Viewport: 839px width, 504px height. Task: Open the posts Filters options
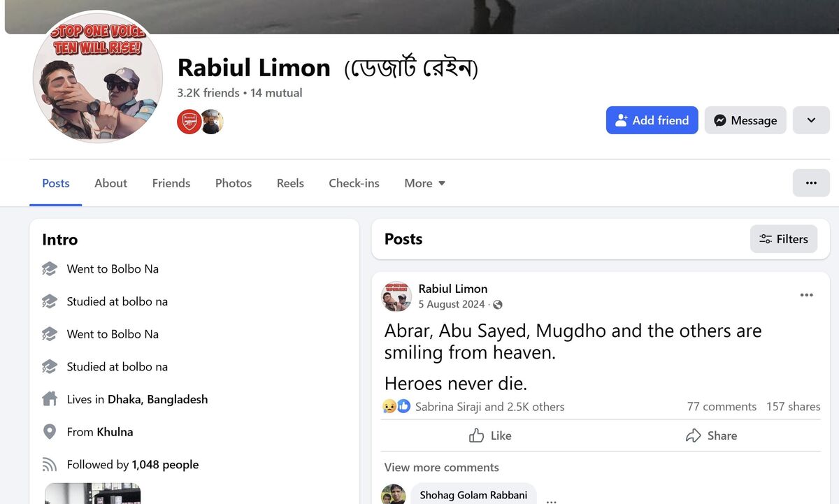tap(783, 239)
